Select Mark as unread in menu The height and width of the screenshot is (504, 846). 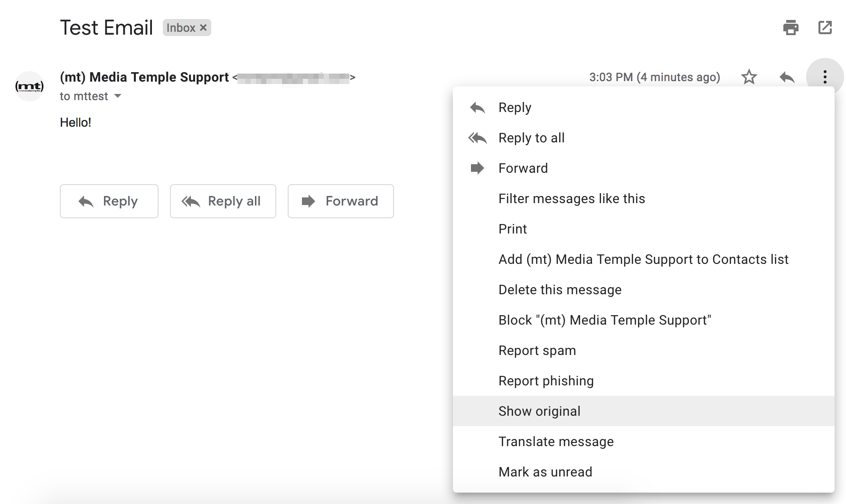(x=545, y=472)
